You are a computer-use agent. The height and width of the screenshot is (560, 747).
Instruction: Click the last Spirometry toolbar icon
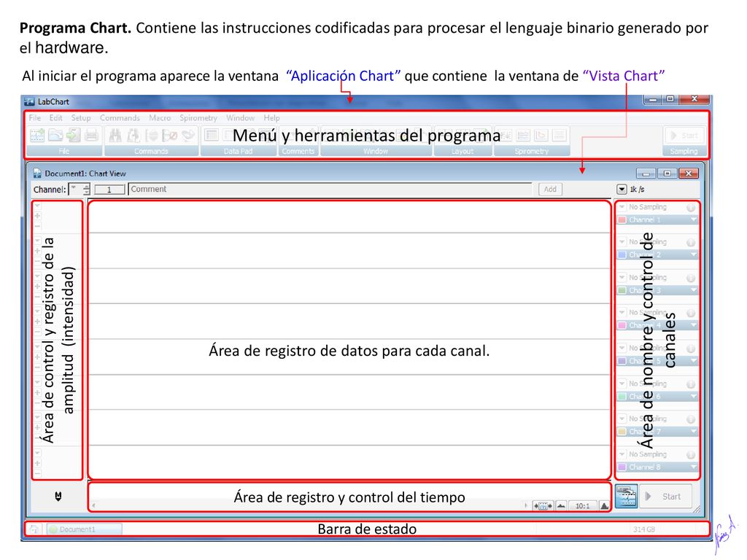560,136
